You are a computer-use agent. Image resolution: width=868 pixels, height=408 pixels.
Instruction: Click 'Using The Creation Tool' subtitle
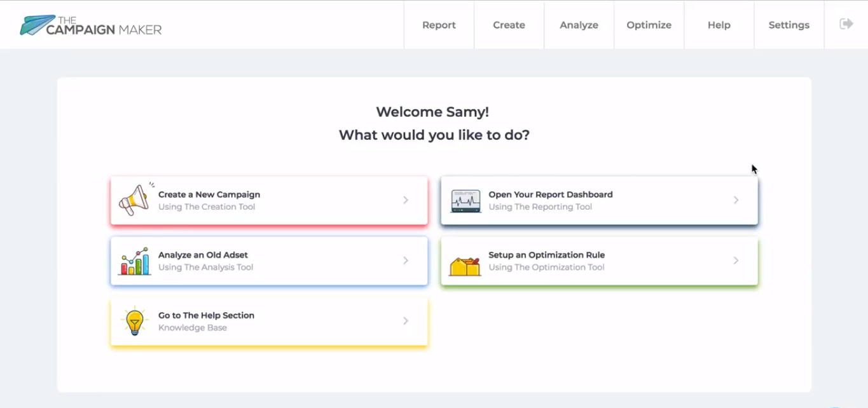pos(207,207)
